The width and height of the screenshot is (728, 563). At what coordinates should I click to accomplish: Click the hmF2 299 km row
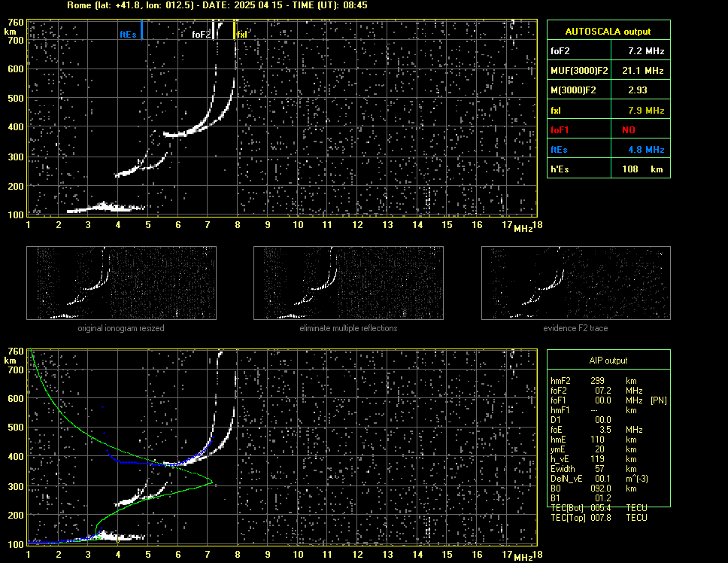(593, 380)
